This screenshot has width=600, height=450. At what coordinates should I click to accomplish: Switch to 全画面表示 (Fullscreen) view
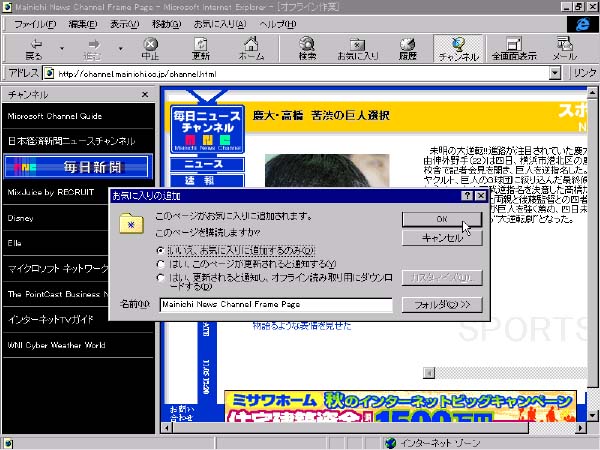(x=513, y=49)
